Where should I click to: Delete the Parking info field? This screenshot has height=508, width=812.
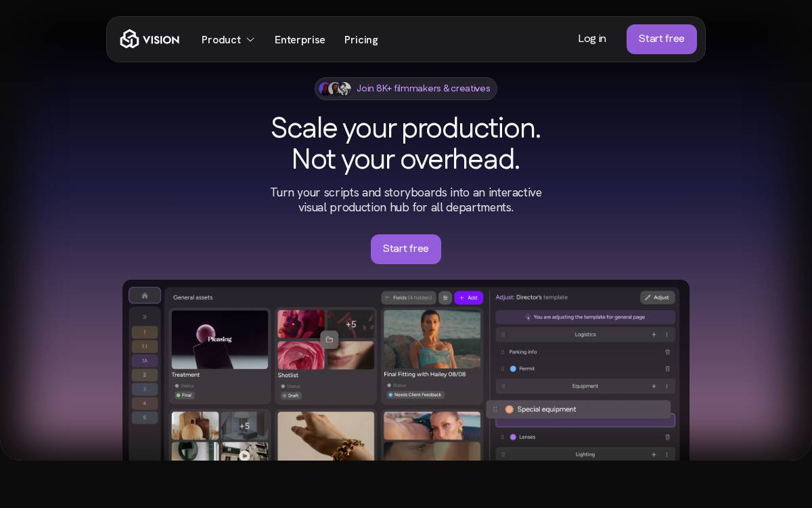coord(668,352)
